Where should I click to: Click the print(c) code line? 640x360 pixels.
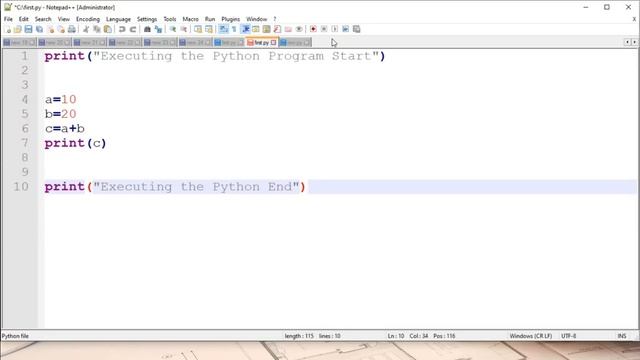(x=76, y=143)
